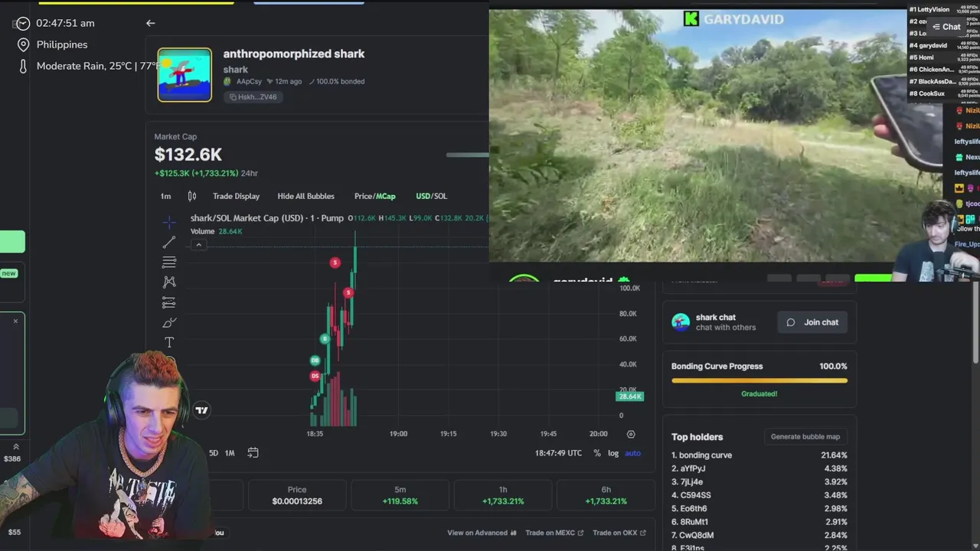The image size is (980, 551).
Task: Toggle log scale on chart axis
Action: pos(613,453)
